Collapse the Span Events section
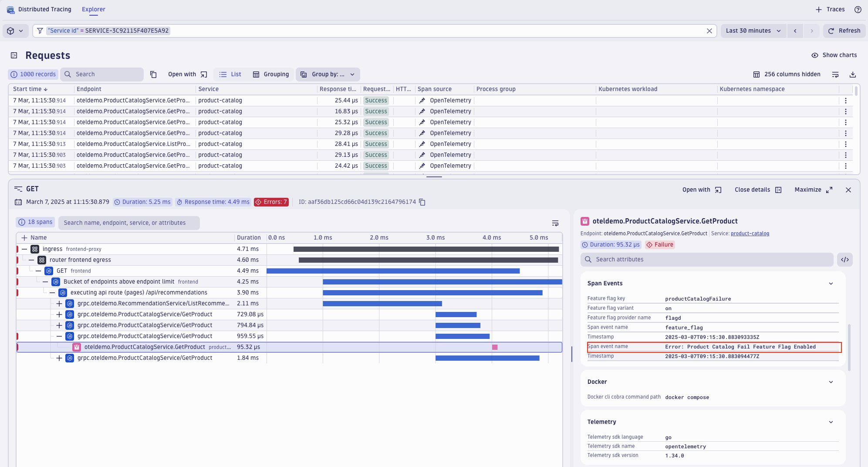Image resolution: width=868 pixels, height=467 pixels. [x=831, y=283]
